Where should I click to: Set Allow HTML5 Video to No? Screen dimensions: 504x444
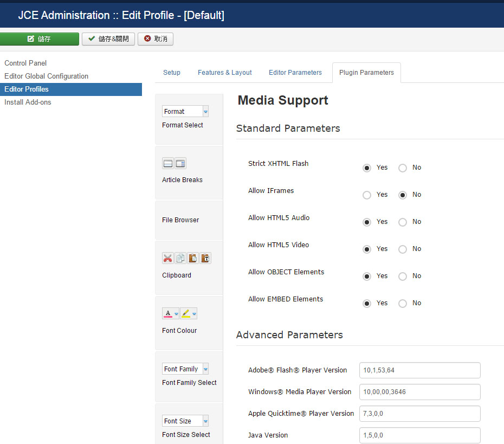click(403, 249)
